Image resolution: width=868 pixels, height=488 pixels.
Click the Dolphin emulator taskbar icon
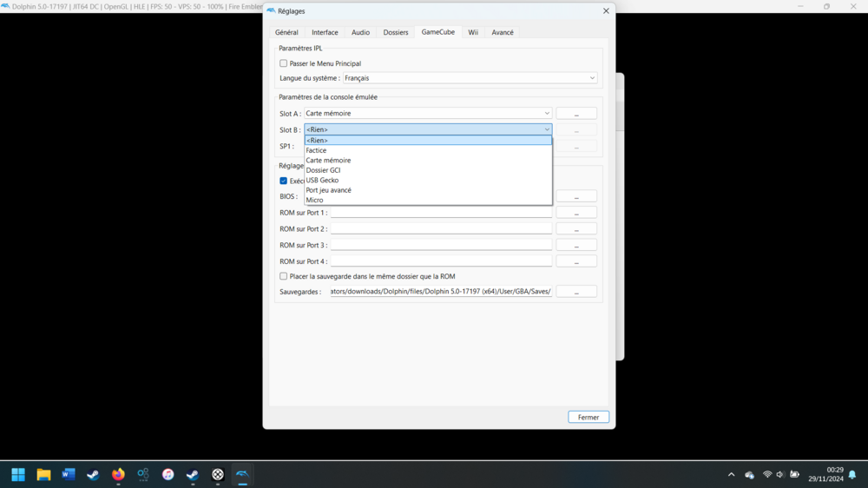click(x=242, y=474)
